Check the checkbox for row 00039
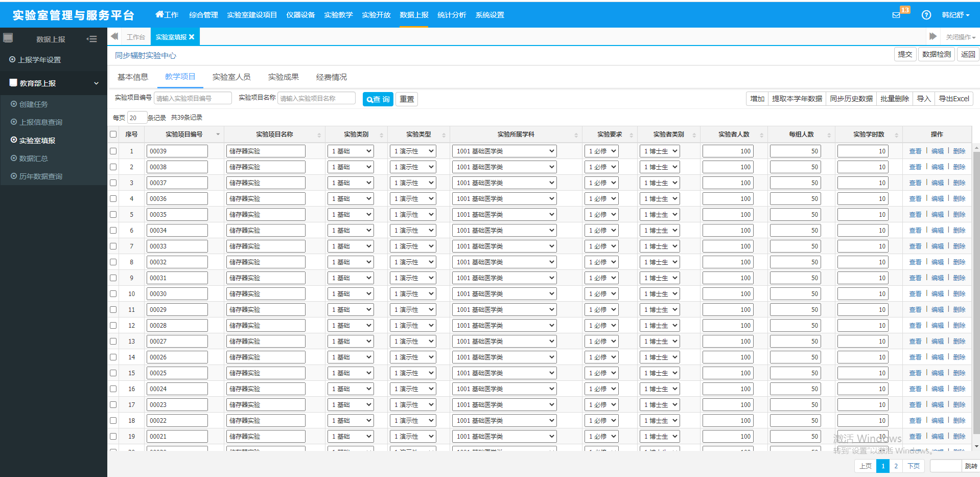 pyautogui.click(x=113, y=151)
